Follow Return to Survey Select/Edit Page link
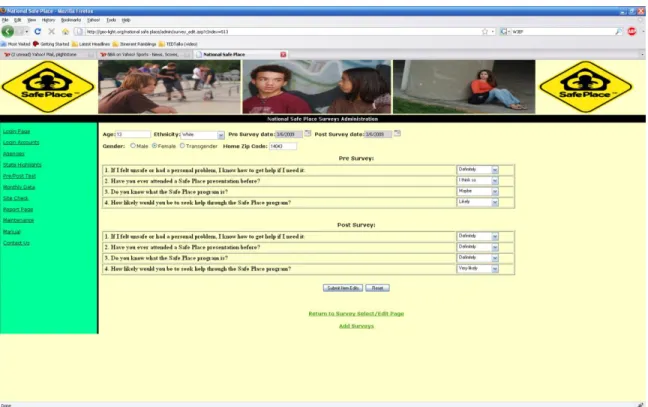The height and width of the screenshot is (407, 648). pyautogui.click(x=356, y=314)
